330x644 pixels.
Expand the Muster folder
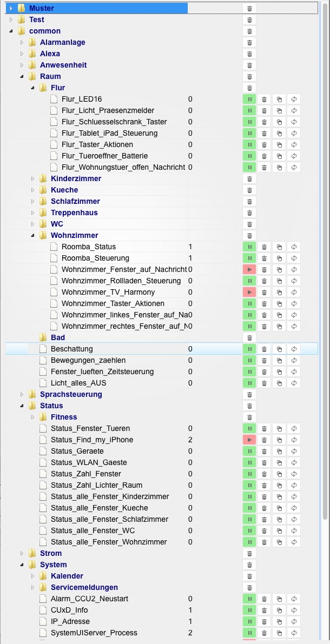pyautogui.click(x=11, y=8)
